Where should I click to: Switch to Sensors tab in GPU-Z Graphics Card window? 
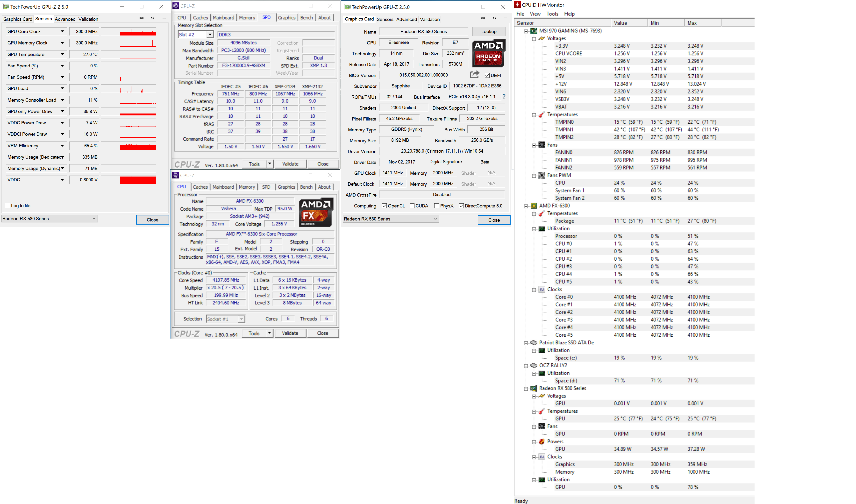(x=385, y=19)
